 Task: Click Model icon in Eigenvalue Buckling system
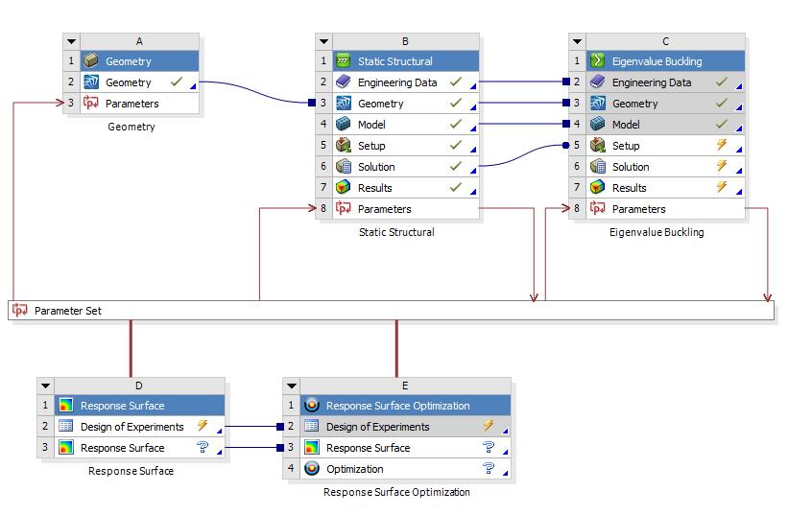(598, 125)
